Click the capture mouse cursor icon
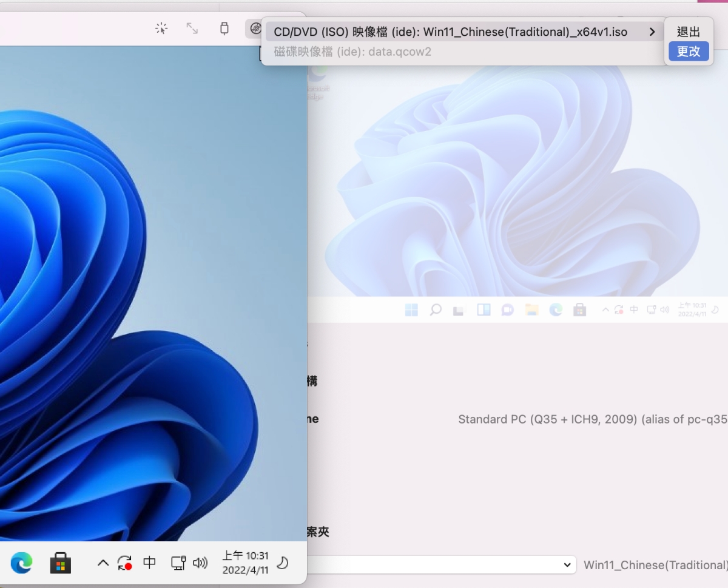Viewport: 728px width, 588px height. [x=161, y=29]
